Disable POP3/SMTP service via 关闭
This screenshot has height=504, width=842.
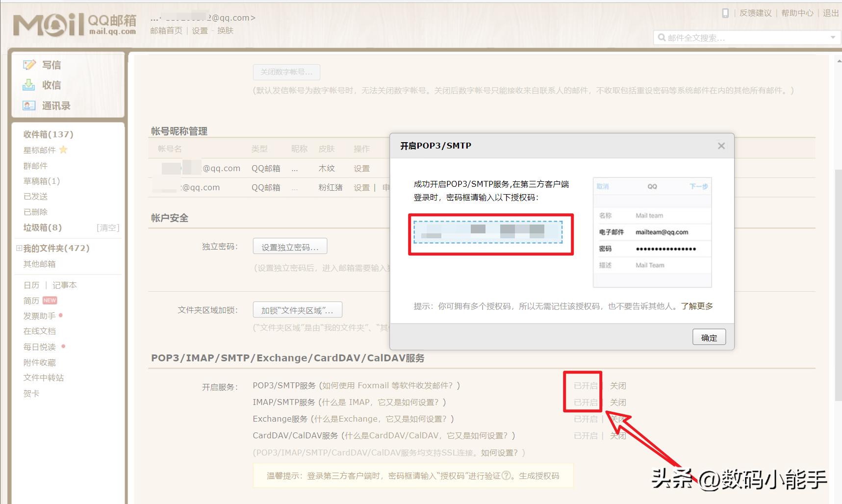pos(618,385)
